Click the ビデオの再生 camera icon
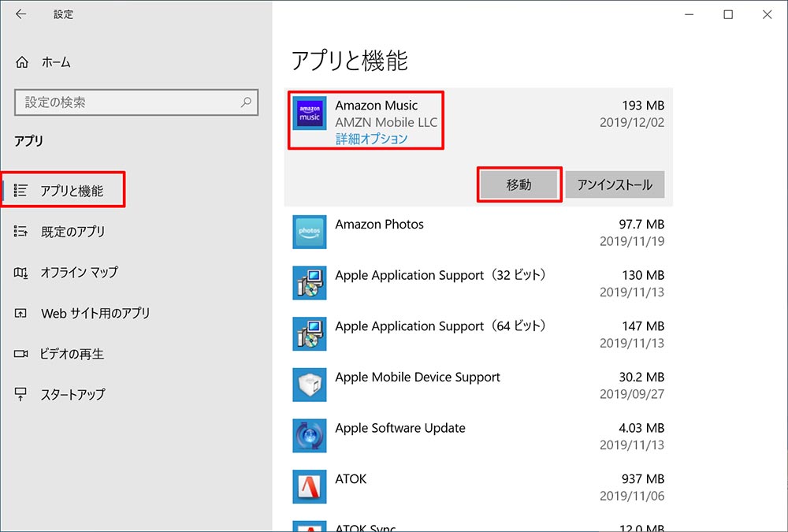 (20, 354)
